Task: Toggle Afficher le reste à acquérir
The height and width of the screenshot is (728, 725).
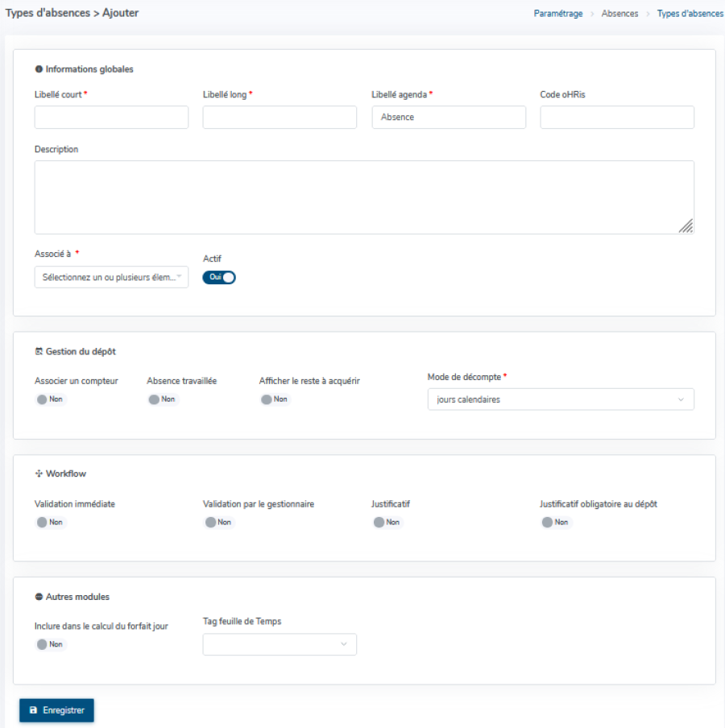Action: point(275,399)
